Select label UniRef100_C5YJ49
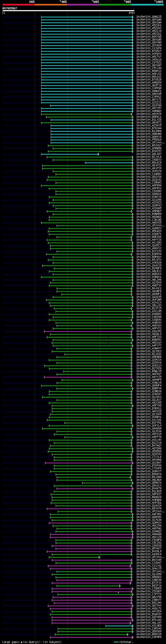Image resolution: width=166 pixels, height=644 pixels. click(x=149, y=68)
